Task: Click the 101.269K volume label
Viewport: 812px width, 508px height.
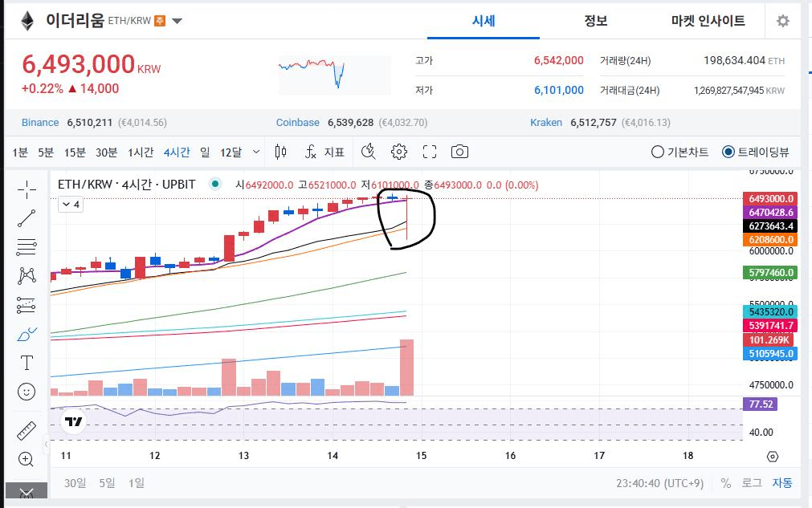Action: point(769,340)
